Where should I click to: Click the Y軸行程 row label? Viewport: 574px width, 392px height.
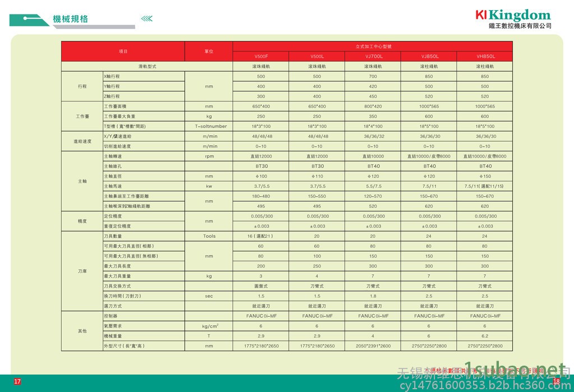point(112,86)
